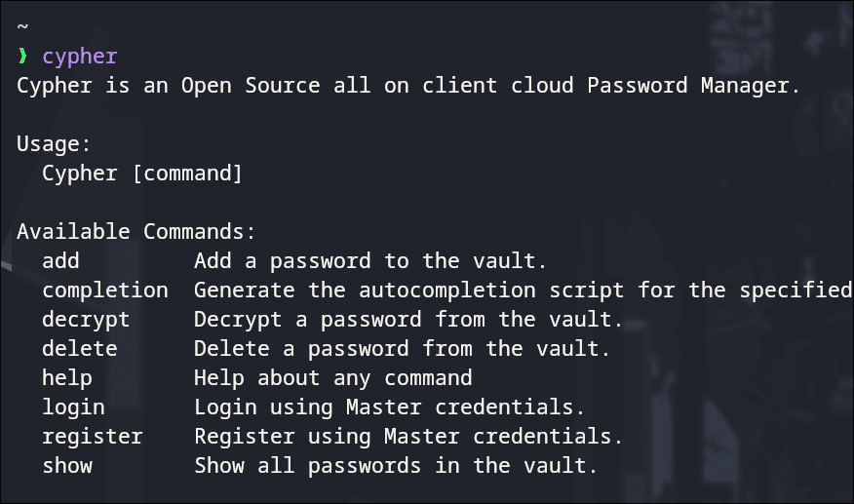This screenshot has height=504, width=854.
Task: Click 'Add a password to the vault' text
Action: 370,261
